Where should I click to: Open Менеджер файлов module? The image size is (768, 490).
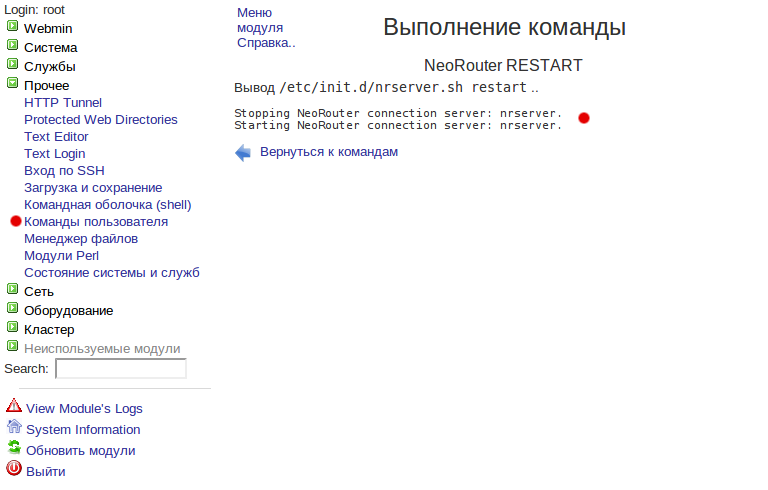point(81,239)
